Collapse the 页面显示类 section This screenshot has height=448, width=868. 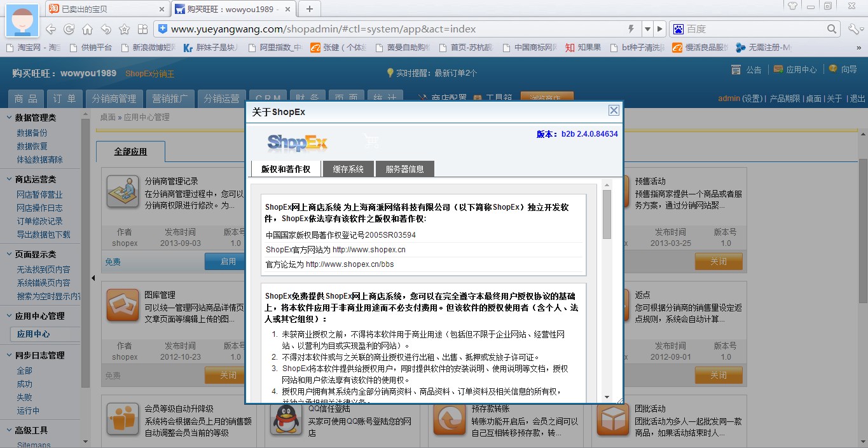coord(9,254)
